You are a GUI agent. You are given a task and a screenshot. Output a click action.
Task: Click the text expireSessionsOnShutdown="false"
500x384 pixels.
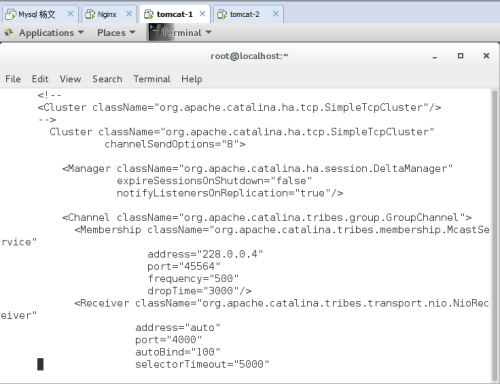214,181
